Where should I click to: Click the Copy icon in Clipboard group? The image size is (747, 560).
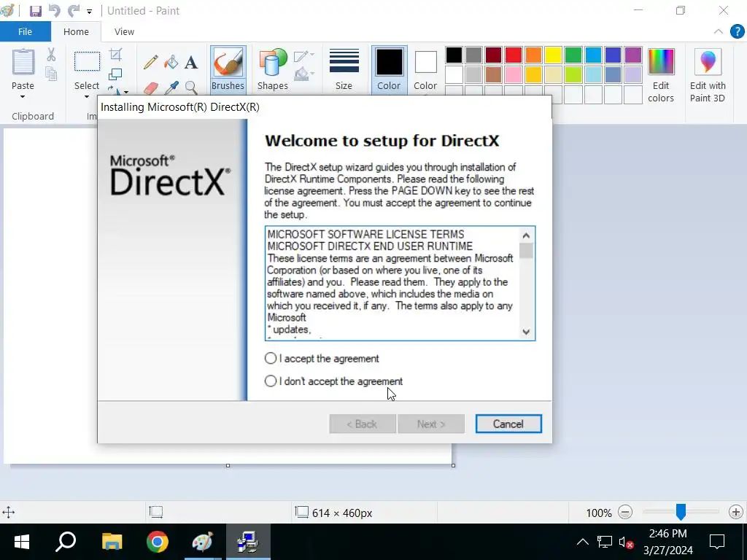pos(51,74)
